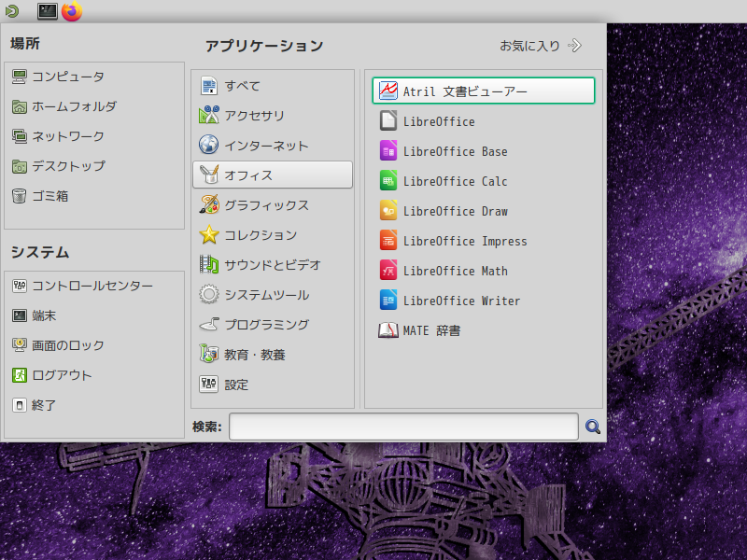Viewport: 747px width, 560px height.
Task: Select the グラフィックス category
Action: pyautogui.click(x=273, y=204)
